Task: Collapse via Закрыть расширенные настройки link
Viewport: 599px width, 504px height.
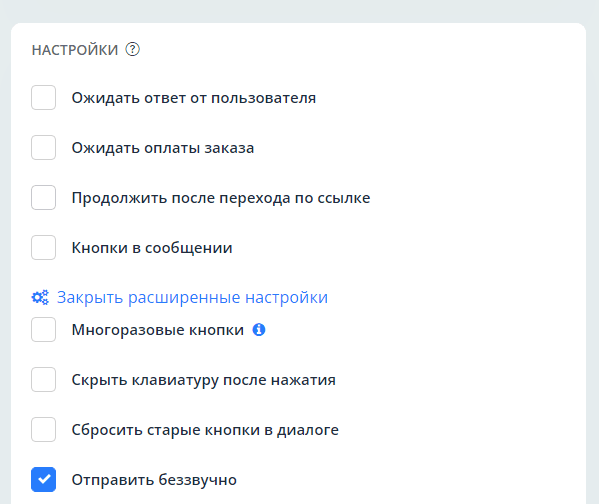Action: pos(192,297)
